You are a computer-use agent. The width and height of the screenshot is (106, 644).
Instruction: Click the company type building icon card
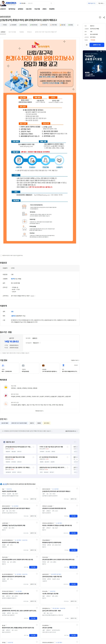(30, 368)
